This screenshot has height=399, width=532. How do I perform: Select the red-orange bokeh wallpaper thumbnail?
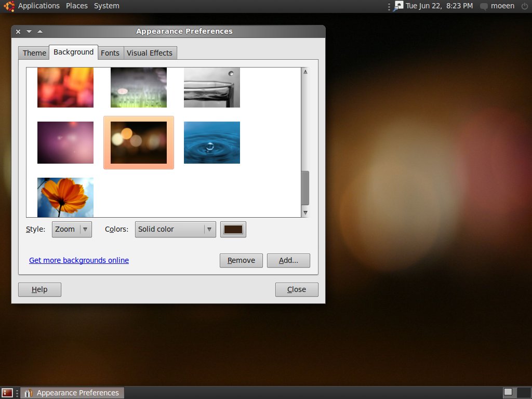pyautogui.click(x=65, y=87)
